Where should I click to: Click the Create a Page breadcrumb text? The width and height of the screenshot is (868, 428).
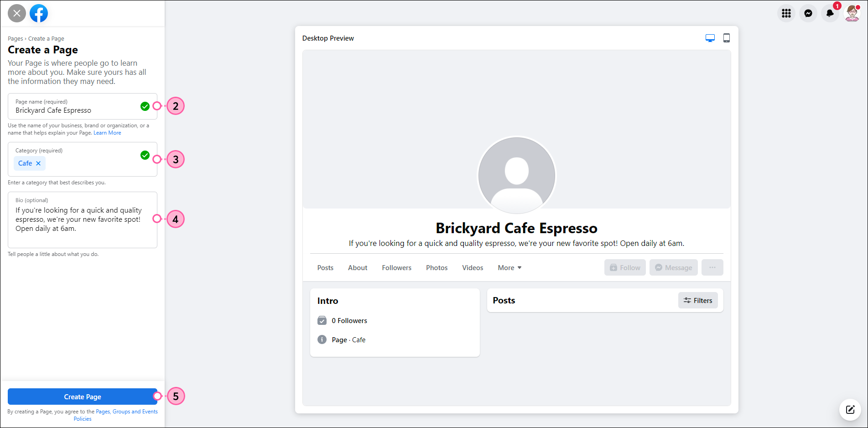coord(46,39)
